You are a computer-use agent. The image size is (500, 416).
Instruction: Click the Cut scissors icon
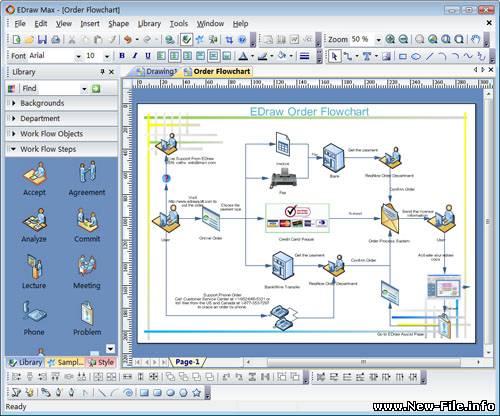click(72, 40)
